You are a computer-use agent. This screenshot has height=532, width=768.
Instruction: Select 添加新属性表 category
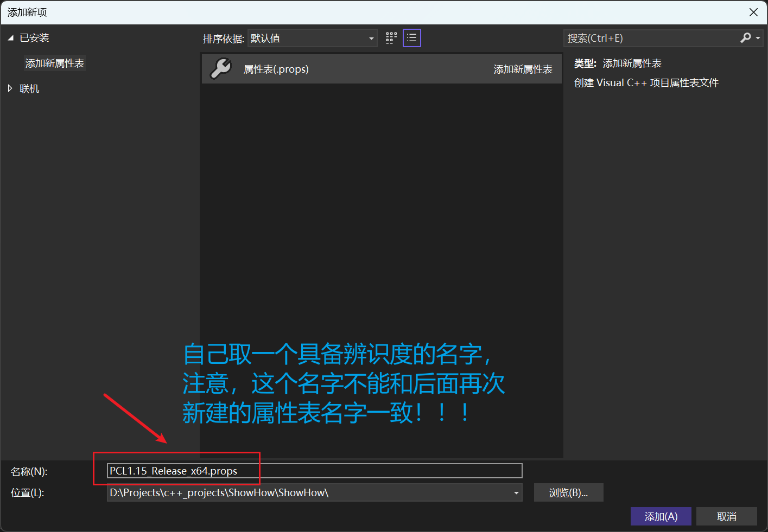pyautogui.click(x=55, y=63)
